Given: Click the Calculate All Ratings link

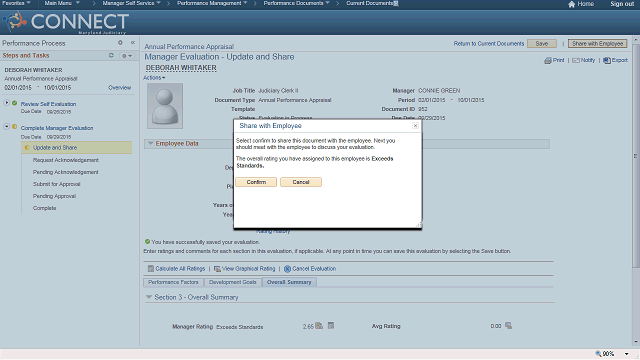Looking at the screenshot, I should pos(180,269).
